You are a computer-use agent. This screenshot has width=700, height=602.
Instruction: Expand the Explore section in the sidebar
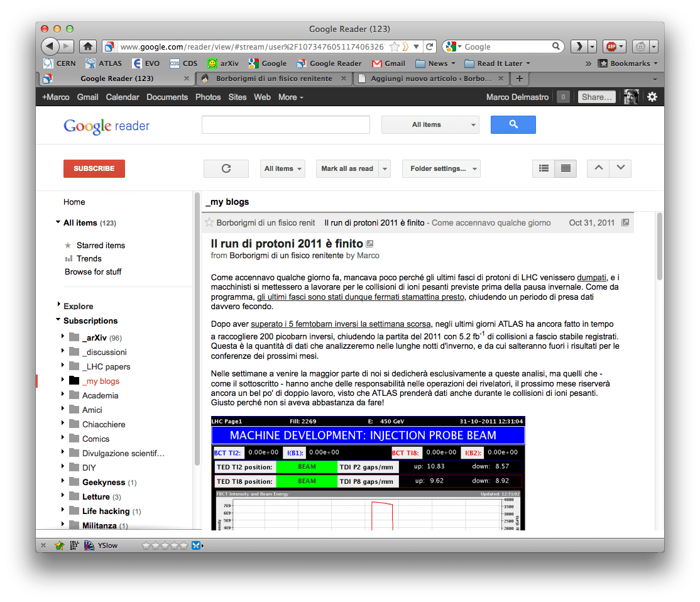[58, 305]
